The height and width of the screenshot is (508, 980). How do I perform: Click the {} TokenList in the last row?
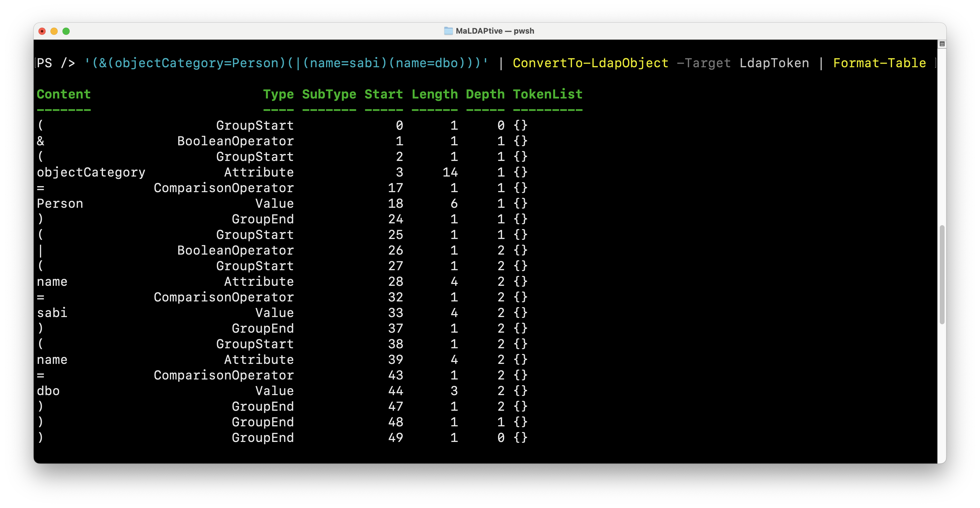[520, 438]
